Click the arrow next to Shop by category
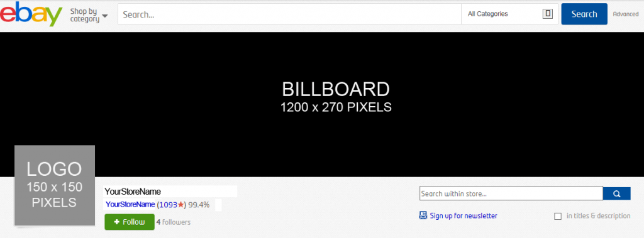Screen dimensions: 644x238 (105, 16)
